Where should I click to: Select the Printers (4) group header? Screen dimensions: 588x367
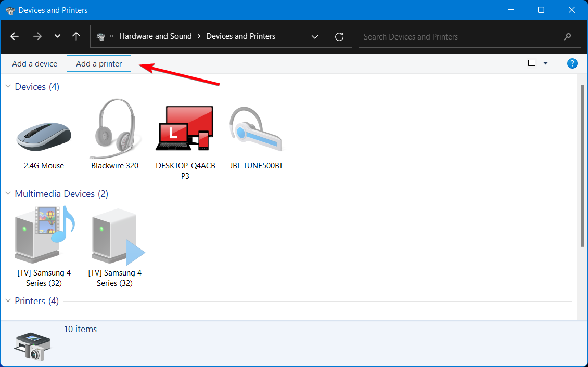pos(37,300)
